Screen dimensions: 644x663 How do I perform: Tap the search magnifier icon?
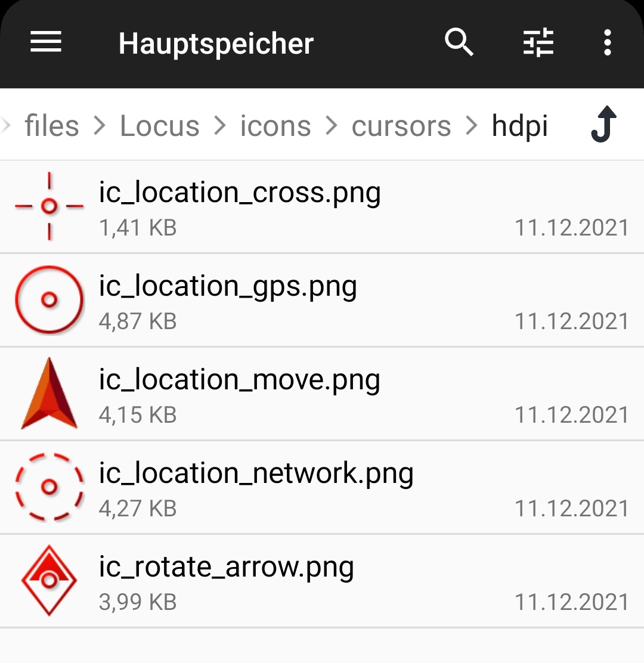459,43
